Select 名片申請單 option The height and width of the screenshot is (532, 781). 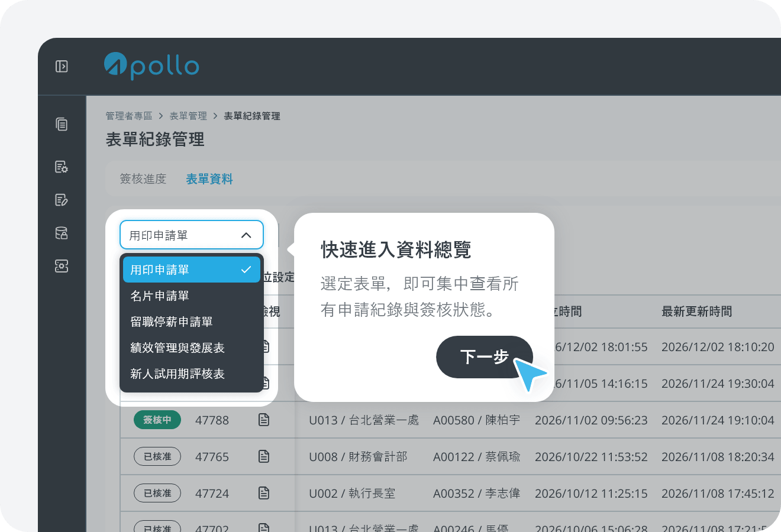192,296
